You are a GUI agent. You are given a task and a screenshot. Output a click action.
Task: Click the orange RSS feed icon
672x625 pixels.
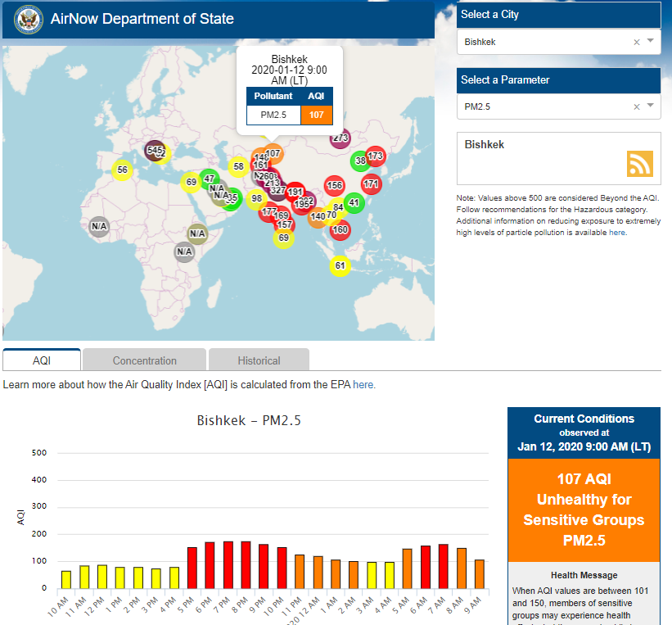(639, 164)
